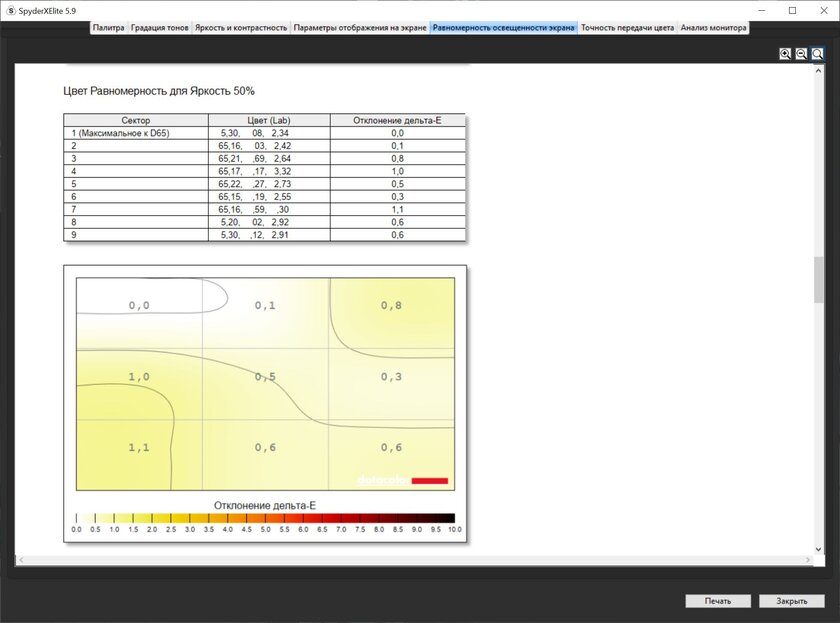Minimize the SpyderXElite window
The height and width of the screenshot is (623, 840).
click(762, 10)
